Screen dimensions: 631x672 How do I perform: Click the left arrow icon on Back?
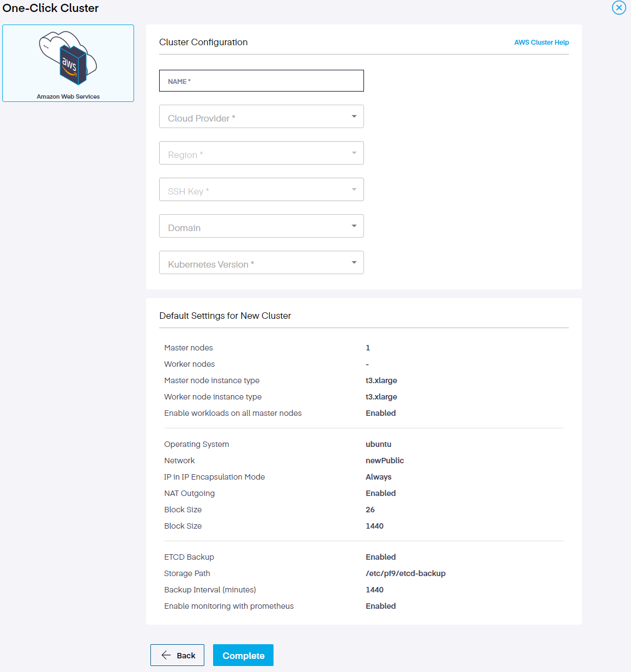coord(166,655)
